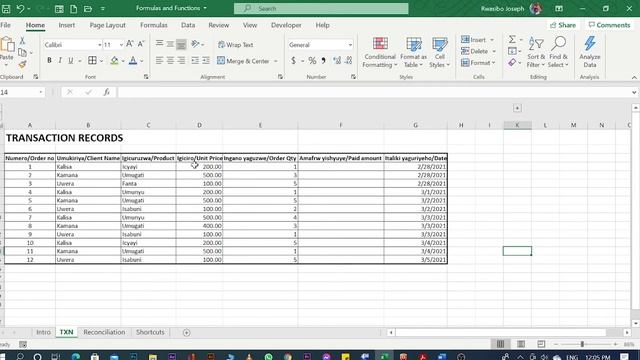Open the Comments pane
640x360 pixels.
point(609,25)
